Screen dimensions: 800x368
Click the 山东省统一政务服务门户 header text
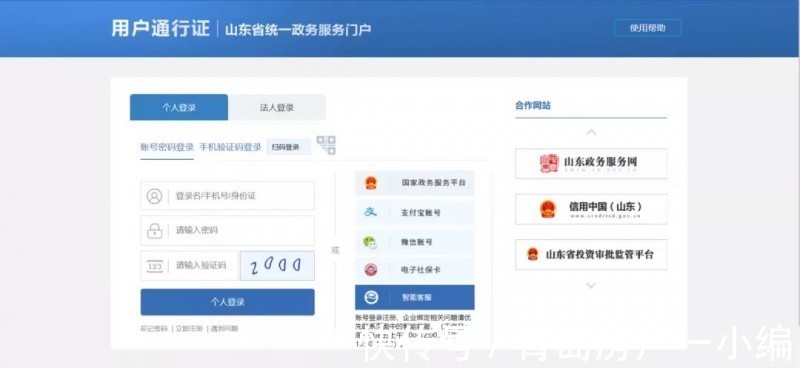coord(298,30)
